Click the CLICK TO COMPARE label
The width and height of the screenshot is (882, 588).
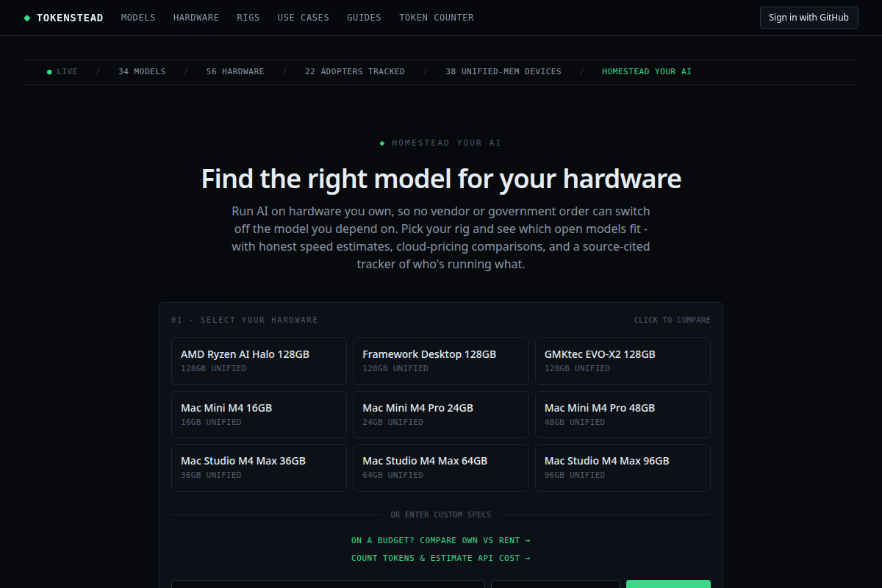673,320
